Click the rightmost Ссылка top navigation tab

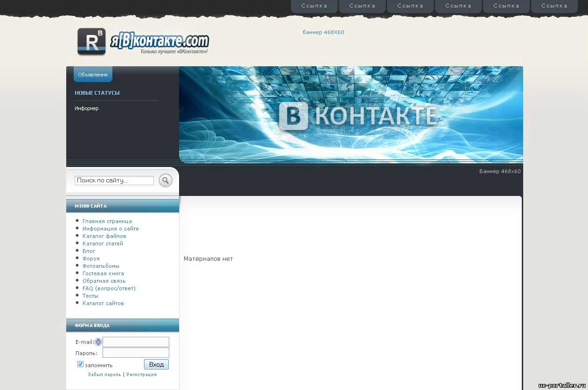coord(554,6)
